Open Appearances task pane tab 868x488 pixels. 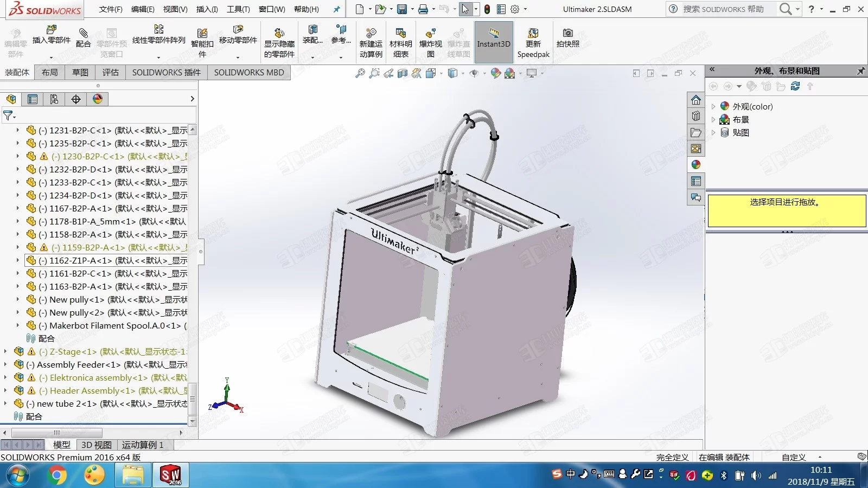[x=696, y=165]
